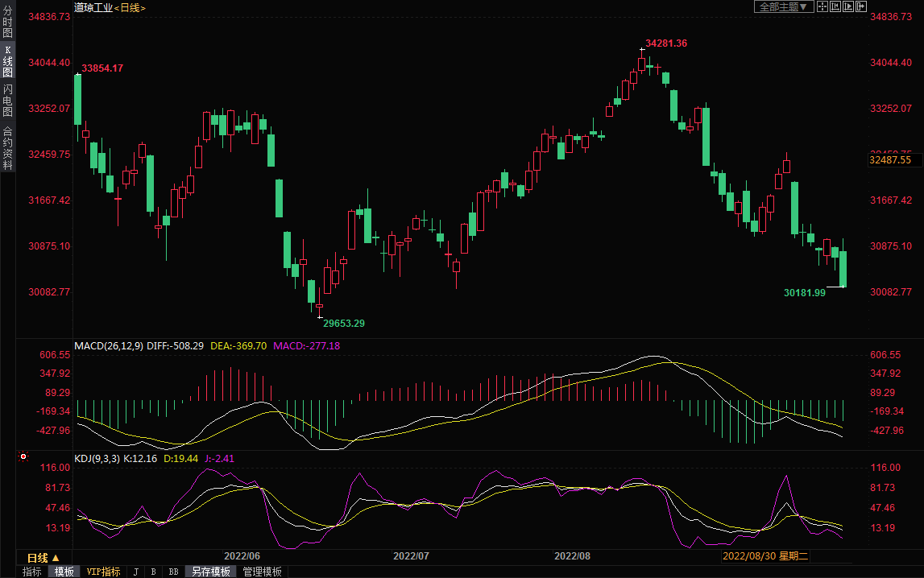
Task: Open the VIP指标 tab
Action: 103,572
